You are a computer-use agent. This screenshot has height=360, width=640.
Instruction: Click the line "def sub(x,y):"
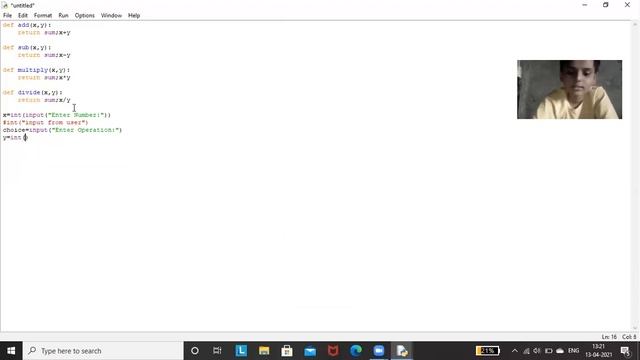tap(27, 47)
